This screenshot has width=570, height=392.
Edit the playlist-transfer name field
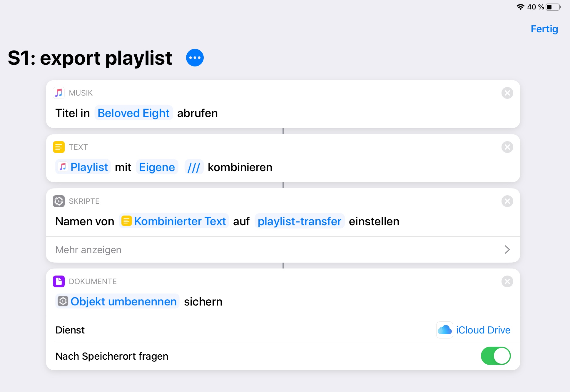pyautogui.click(x=299, y=221)
